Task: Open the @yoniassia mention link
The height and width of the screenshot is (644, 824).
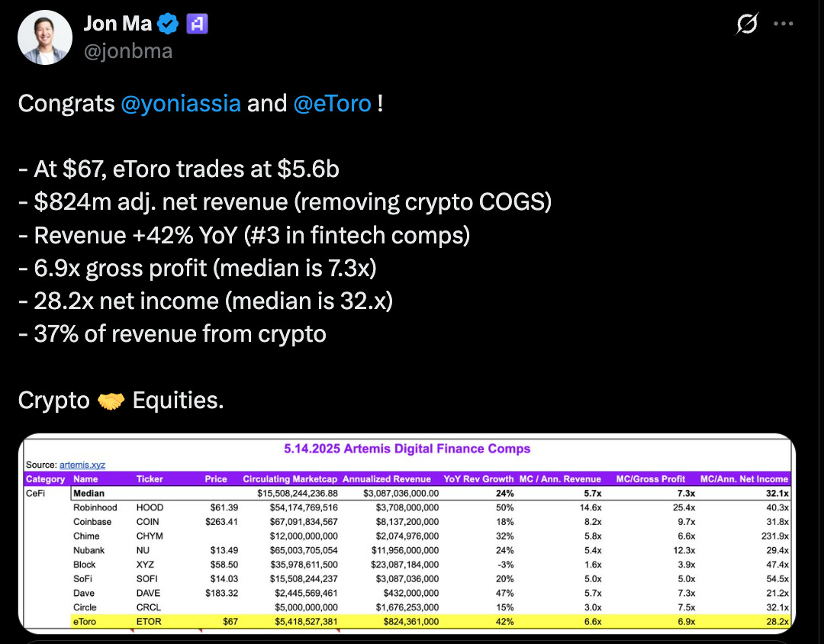Action: (181, 104)
